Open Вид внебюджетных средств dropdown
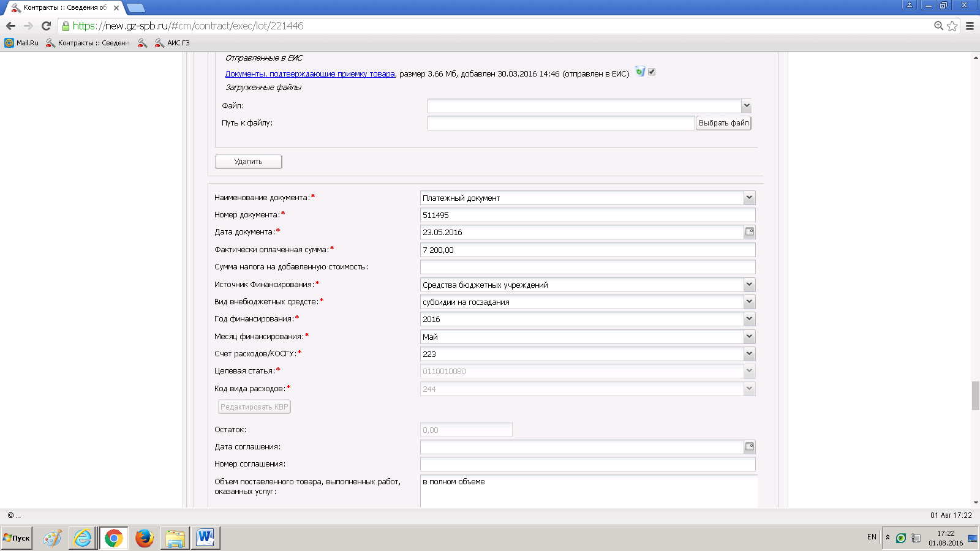Screen dimensions: 980x551 click(x=750, y=302)
